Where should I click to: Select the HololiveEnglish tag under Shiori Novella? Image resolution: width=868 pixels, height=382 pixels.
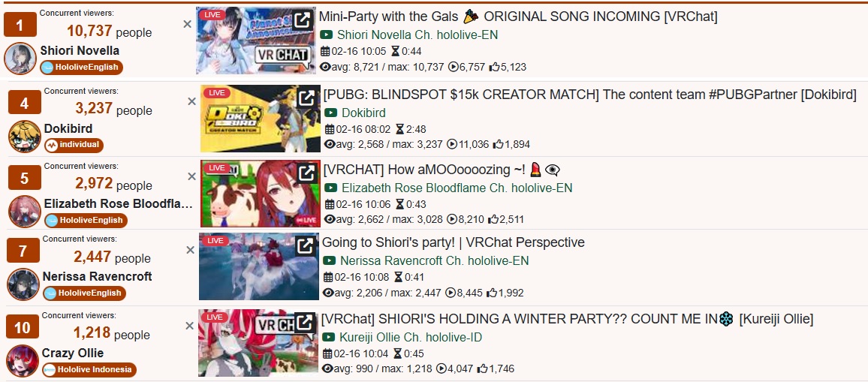click(x=82, y=68)
